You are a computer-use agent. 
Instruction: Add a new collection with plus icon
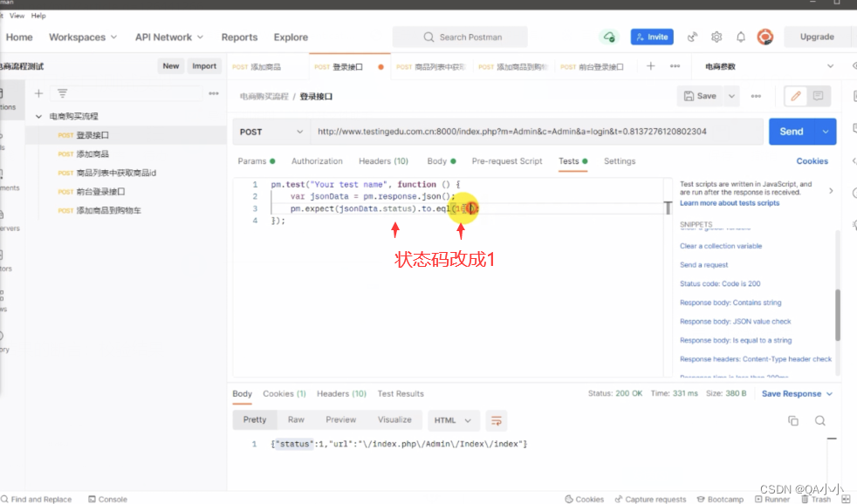coord(38,93)
